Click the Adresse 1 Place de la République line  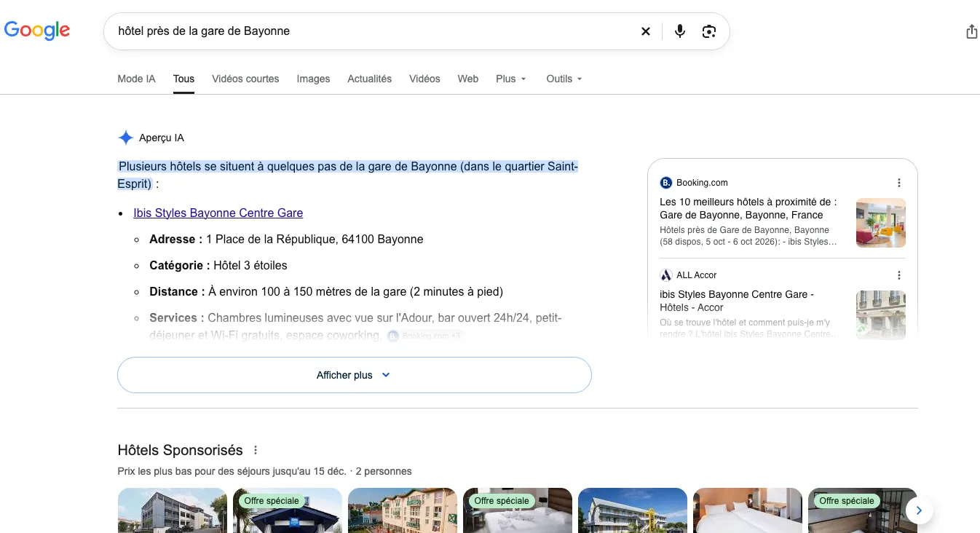click(286, 239)
